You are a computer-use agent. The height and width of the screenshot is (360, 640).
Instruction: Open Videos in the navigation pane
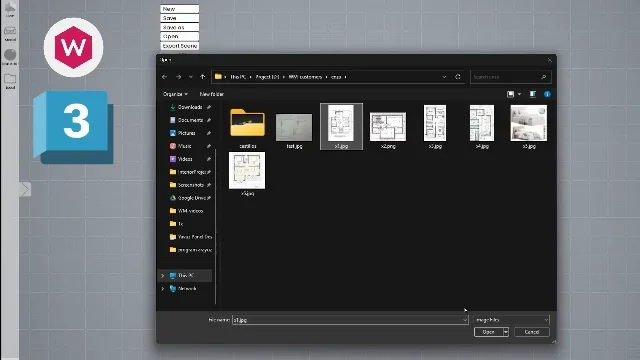point(185,159)
